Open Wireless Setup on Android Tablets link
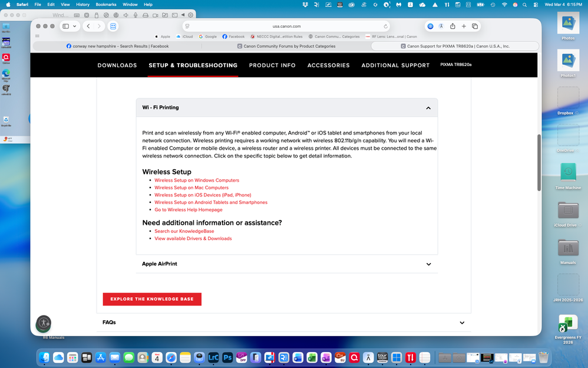This screenshot has height=368, width=588. point(211,202)
